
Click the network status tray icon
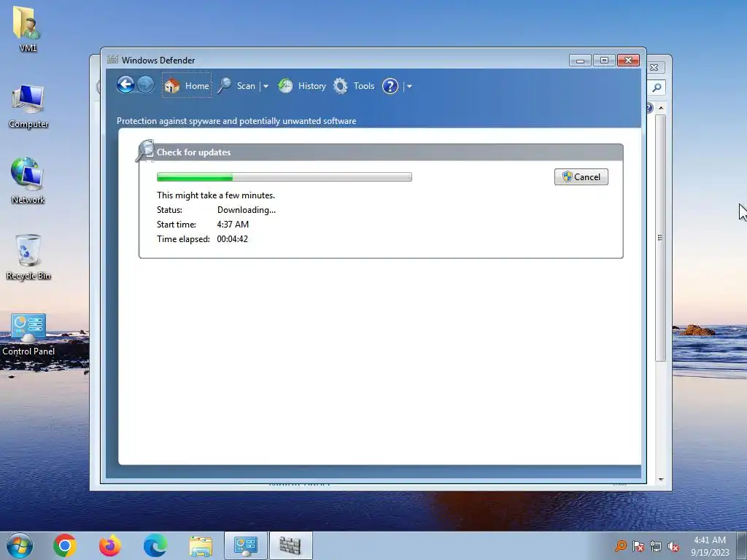pos(656,546)
